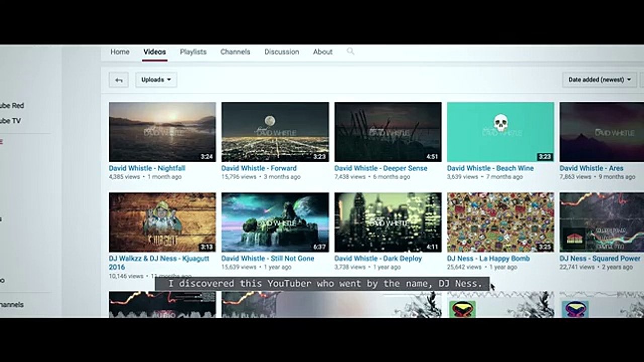
Task: Click the "3,738 views" count text
Action: [x=350, y=267]
